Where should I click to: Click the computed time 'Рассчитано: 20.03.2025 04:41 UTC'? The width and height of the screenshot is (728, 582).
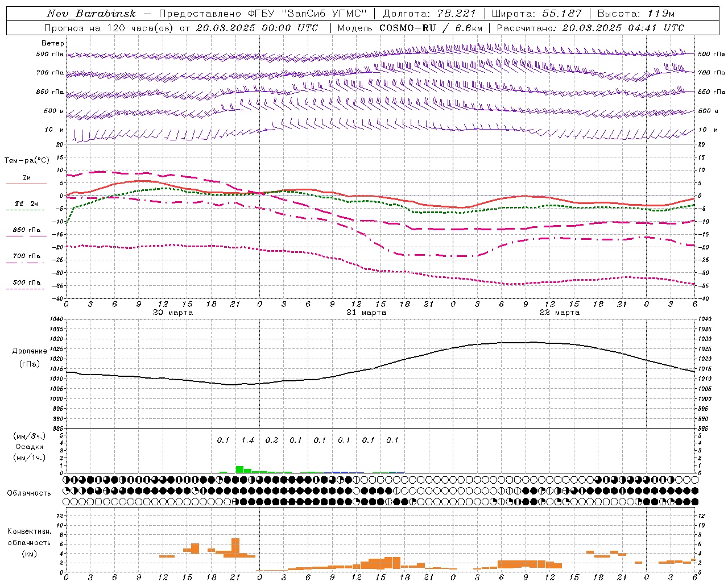tap(590, 28)
